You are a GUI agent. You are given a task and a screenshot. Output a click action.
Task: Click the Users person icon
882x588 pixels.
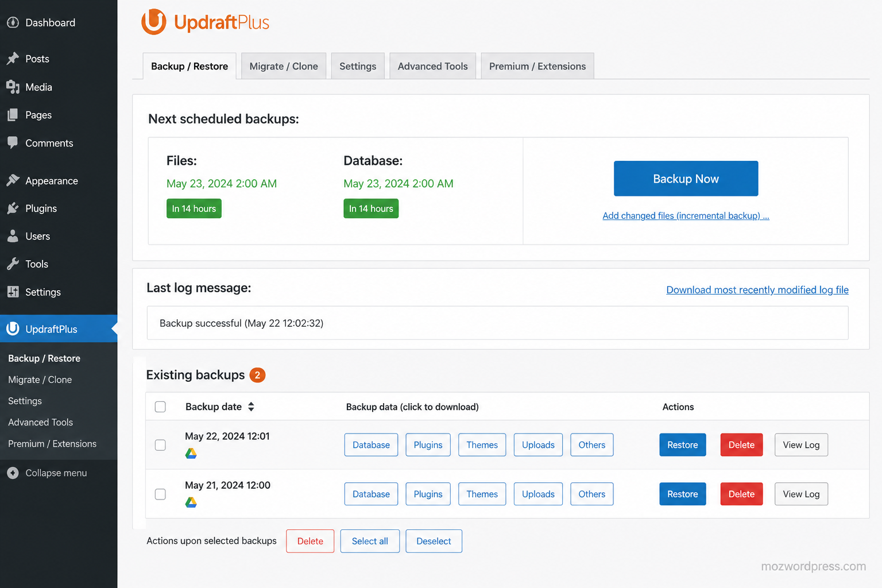13,236
